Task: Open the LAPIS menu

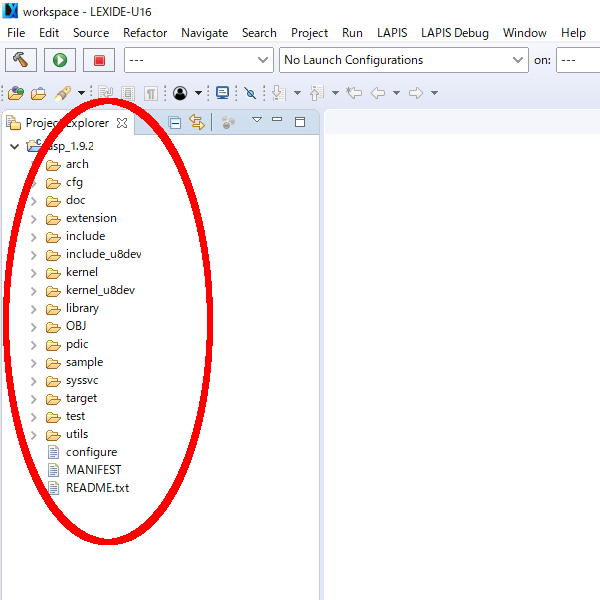Action: (392, 33)
